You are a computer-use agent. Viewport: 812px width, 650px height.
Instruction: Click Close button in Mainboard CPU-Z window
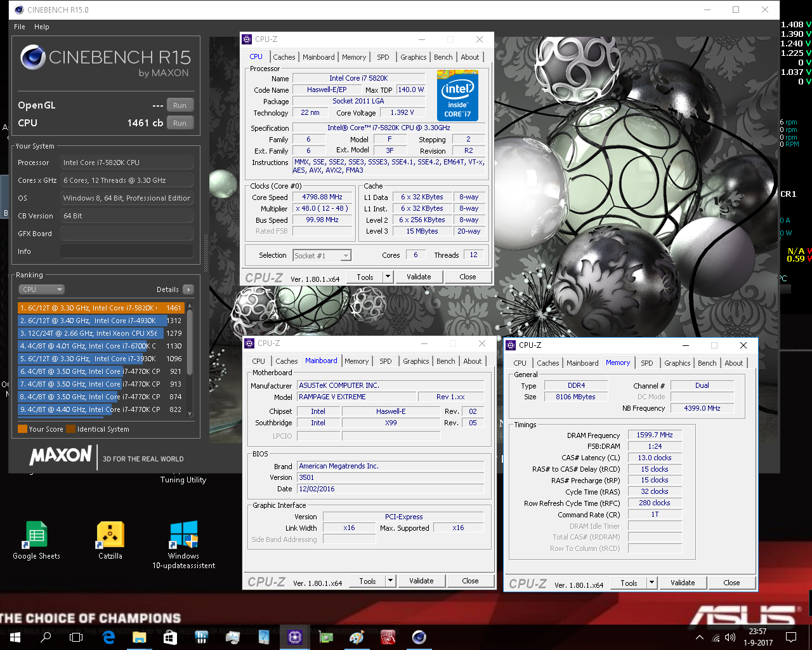470,581
